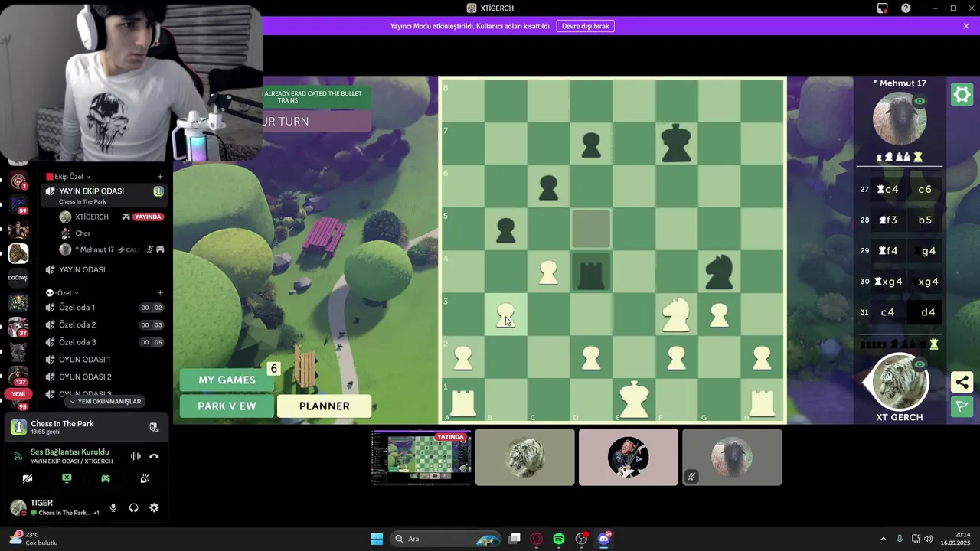Click the my games count badge 6

click(x=273, y=369)
